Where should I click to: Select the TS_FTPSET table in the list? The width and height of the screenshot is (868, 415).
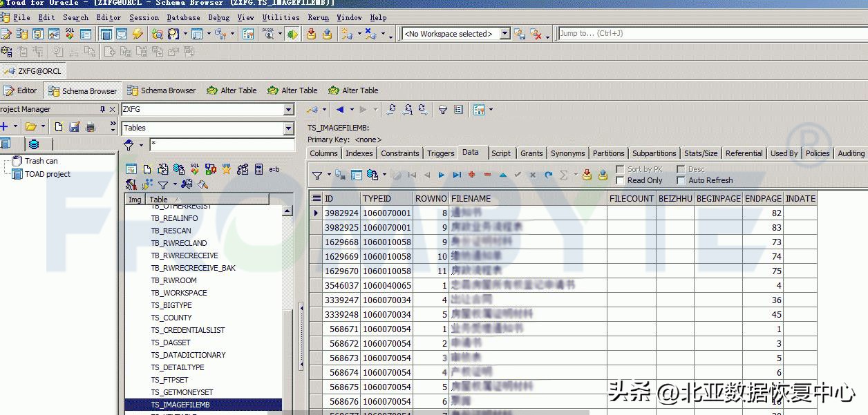pyautogui.click(x=169, y=380)
